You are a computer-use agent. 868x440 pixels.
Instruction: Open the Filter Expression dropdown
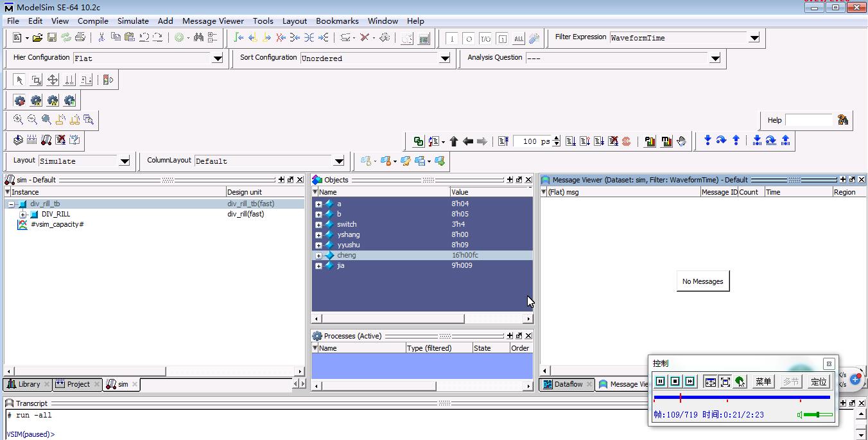coord(754,38)
